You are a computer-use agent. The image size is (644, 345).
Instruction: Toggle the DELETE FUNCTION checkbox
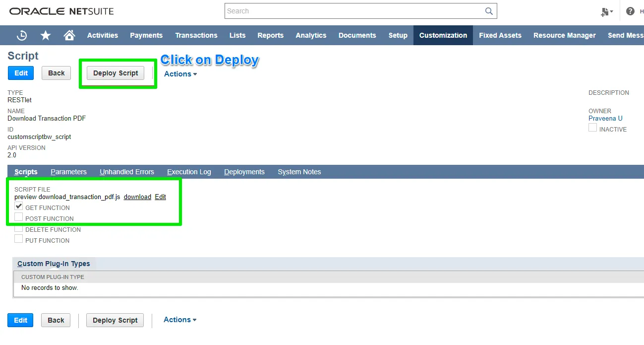click(18, 228)
